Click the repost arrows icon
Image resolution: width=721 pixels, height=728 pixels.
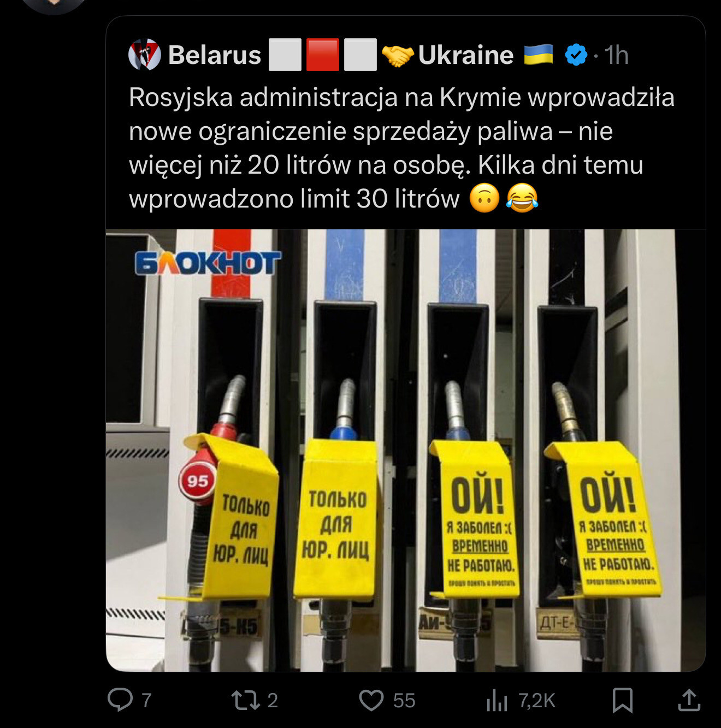point(244,700)
